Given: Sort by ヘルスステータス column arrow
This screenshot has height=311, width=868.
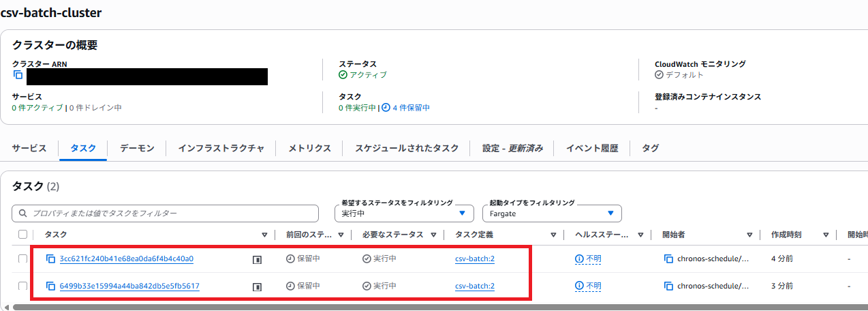Looking at the screenshot, I should click(640, 235).
